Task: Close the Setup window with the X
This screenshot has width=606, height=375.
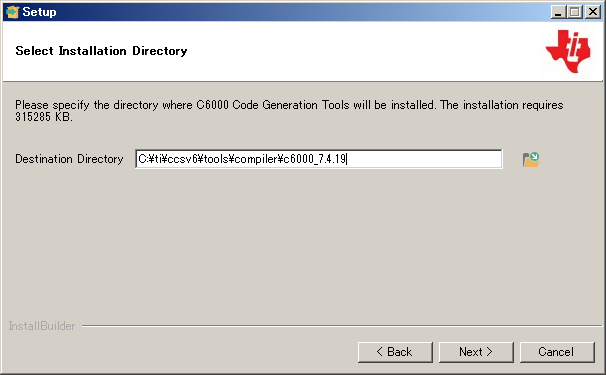Action: point(592,12)
